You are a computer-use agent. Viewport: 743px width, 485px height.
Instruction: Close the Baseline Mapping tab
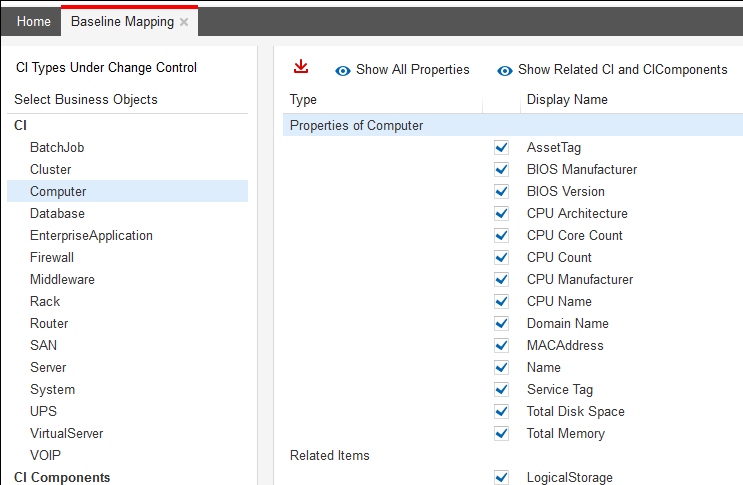(184, 22)
